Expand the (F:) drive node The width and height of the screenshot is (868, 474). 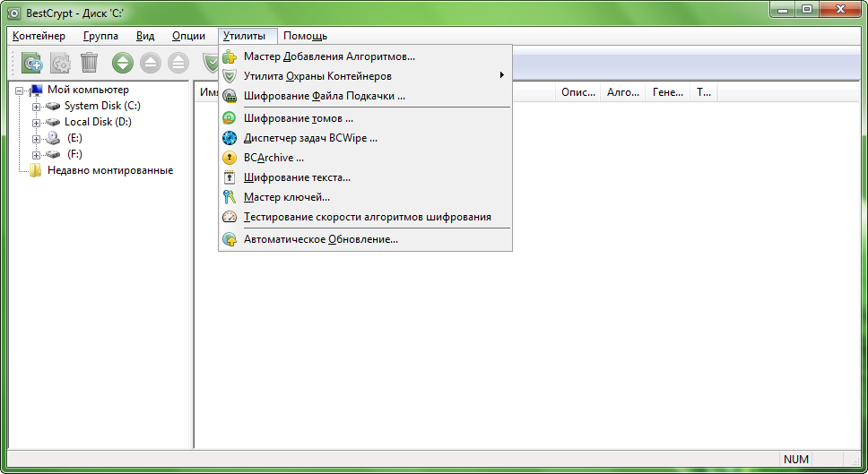[36, 155]
